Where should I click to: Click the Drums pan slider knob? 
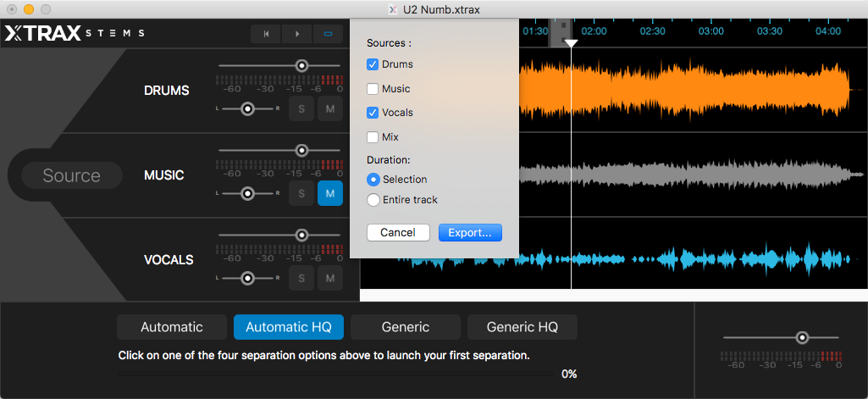coord(247,108)
